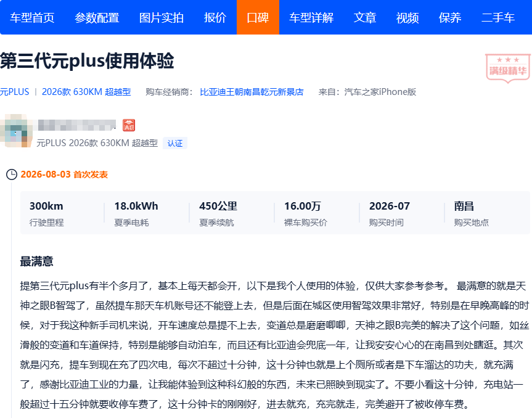Go to the 报价 tab
This screenshot has width=532, height=418.
pyautogui.click(x=215, y=18)
